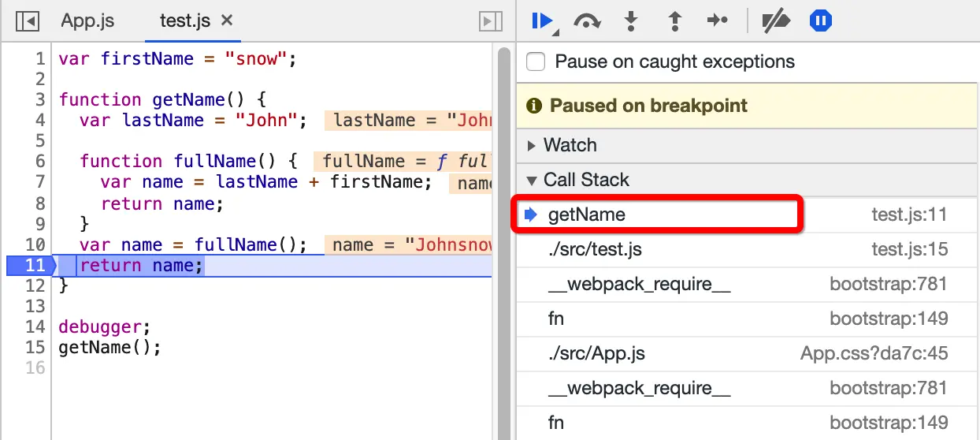Open test.js:15 source location
Image resolution: width=980 pixels, height=440 pixels.
coord(909,249)
